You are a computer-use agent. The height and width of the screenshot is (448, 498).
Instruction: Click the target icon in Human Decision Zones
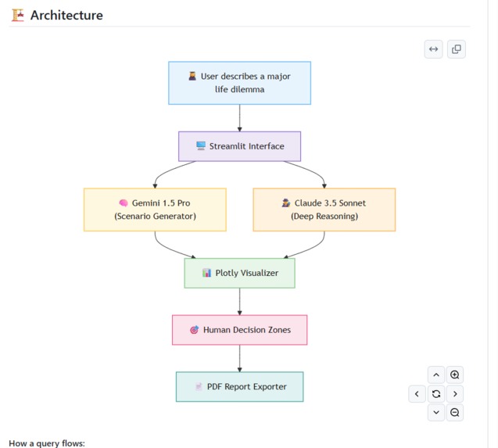pyautogui.click(x=195, y=330)
